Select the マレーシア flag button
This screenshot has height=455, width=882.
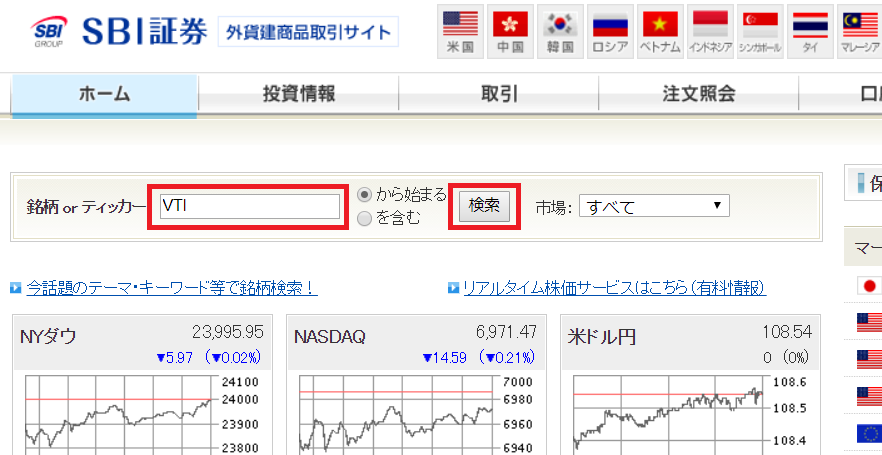[860, 31]
